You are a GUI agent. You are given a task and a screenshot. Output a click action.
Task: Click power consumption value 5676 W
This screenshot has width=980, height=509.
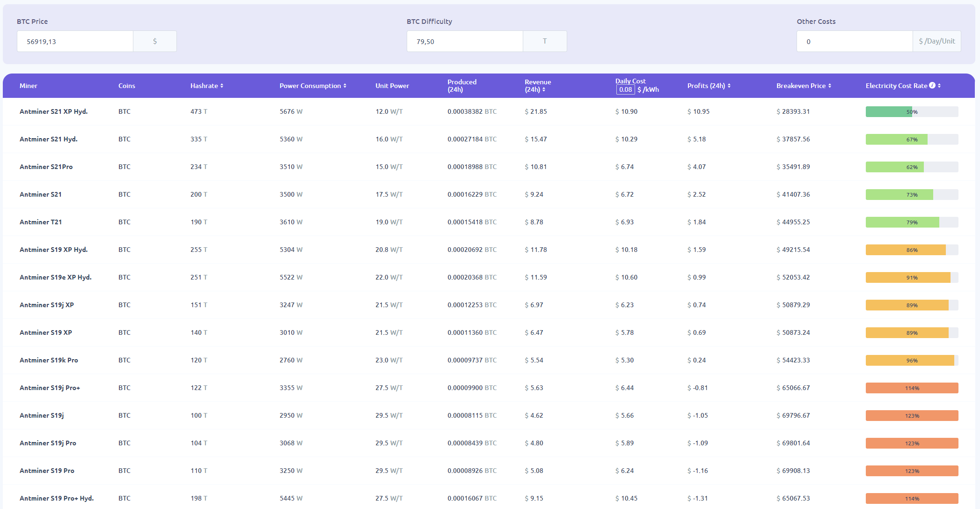point(291,111)
